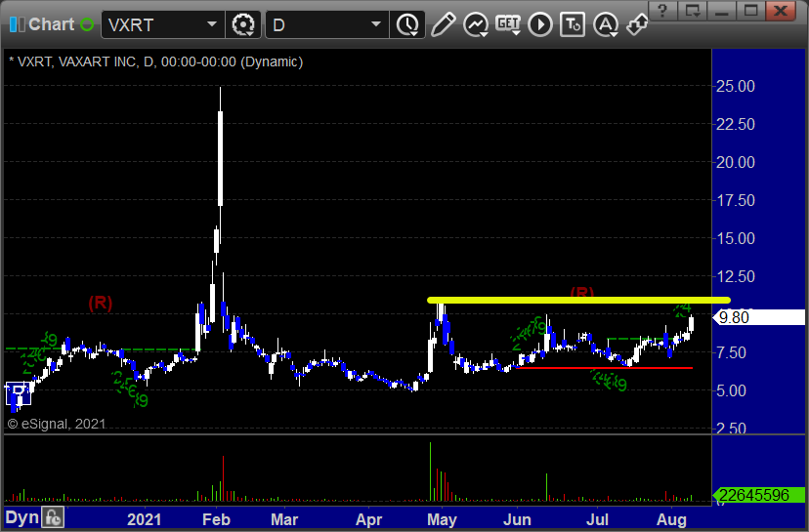Minimize the chart window
Viewport: 809px width, 532px height.
click(x=722, y=10)
